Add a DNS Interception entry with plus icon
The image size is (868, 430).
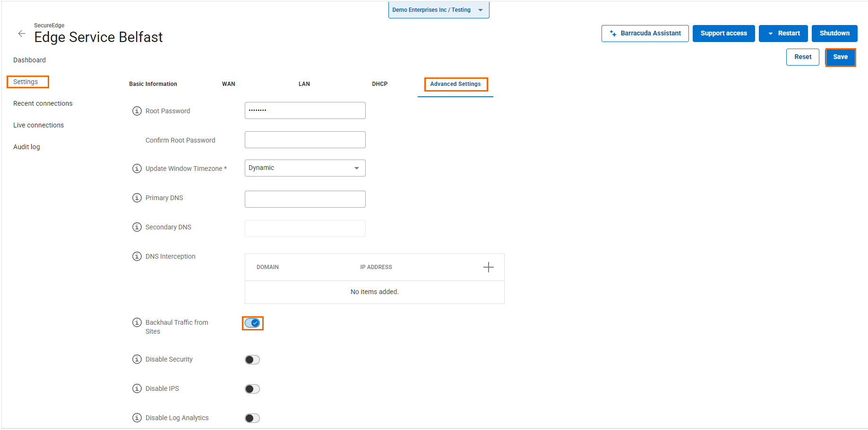[x=488, y=267]
